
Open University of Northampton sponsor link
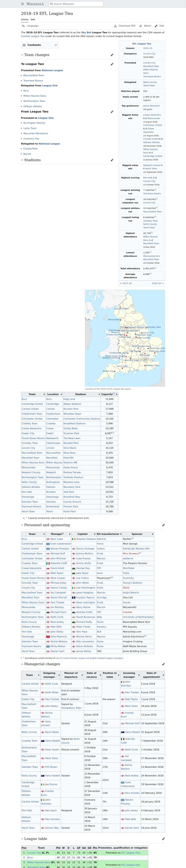pyautogui.click(x=138, y=617)
